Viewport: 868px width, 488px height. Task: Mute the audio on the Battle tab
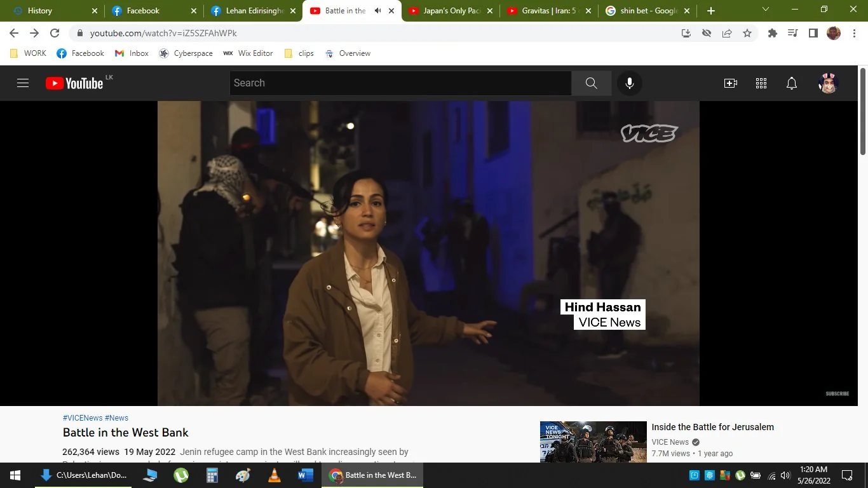tap(378, 11)
